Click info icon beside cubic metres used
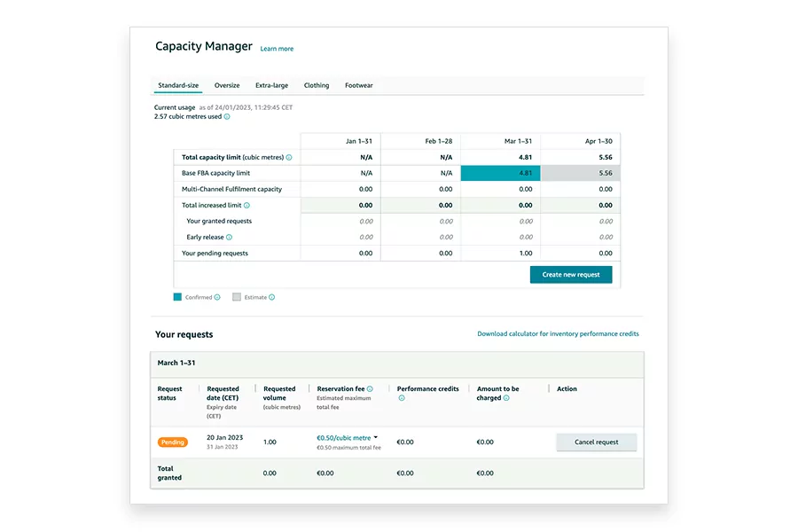Viewport: 798px width, 532px height. [227, 116]
